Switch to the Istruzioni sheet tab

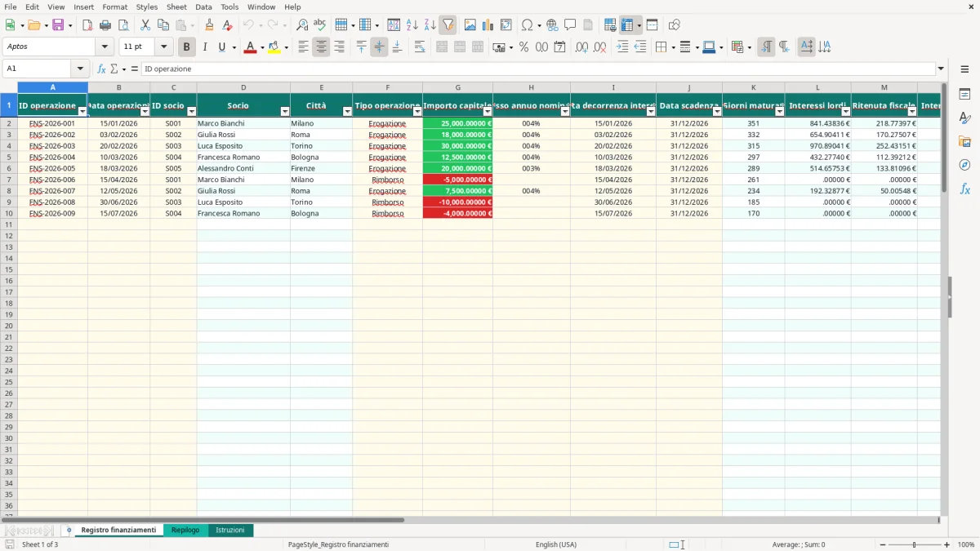click(x=230, y=530)
